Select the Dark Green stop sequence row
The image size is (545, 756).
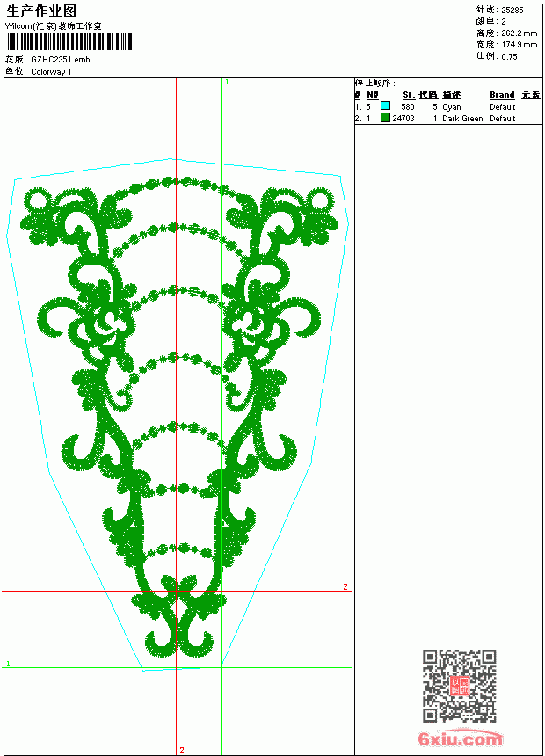click(448, 118)
